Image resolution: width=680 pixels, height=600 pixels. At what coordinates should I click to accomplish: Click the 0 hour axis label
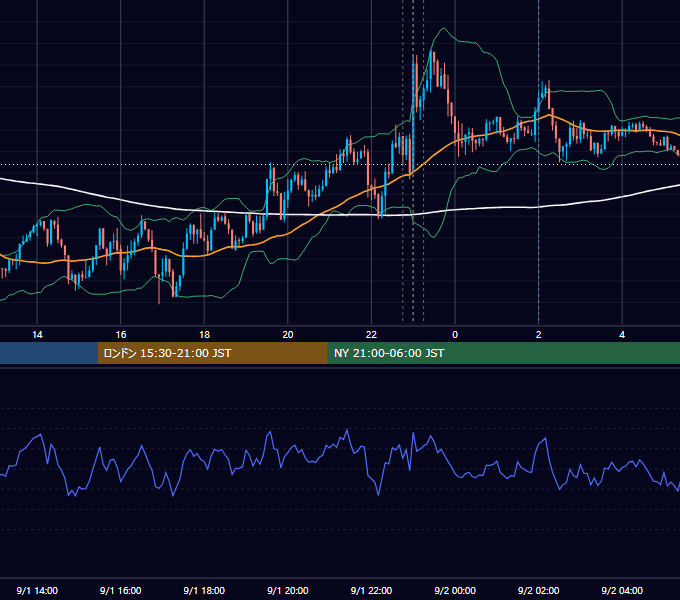(455, 335)
